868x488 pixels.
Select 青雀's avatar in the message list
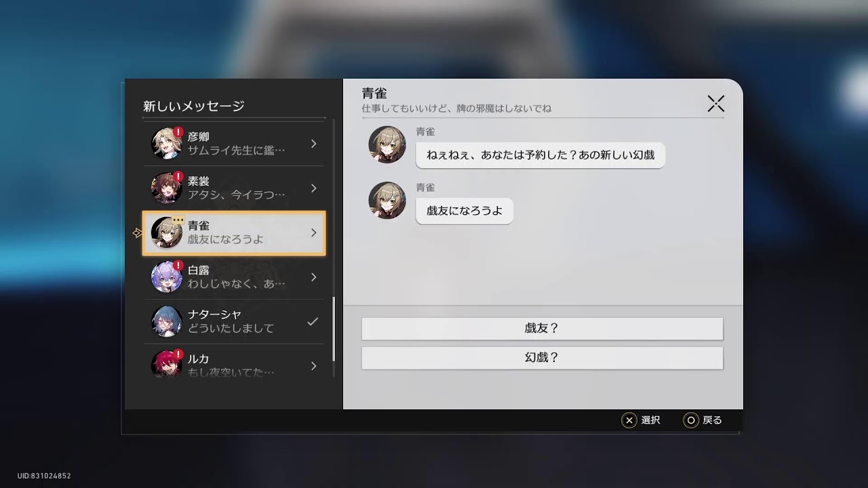pos(166,232)
